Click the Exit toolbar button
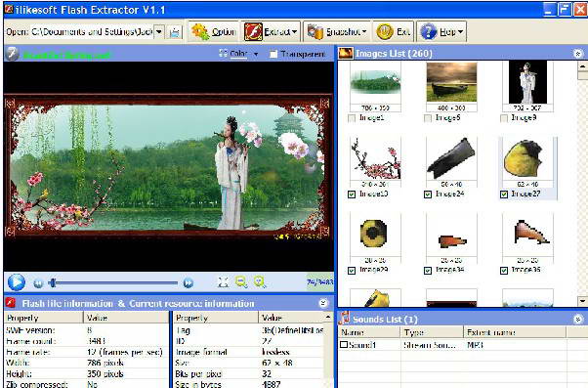 (x=394, y=31)
